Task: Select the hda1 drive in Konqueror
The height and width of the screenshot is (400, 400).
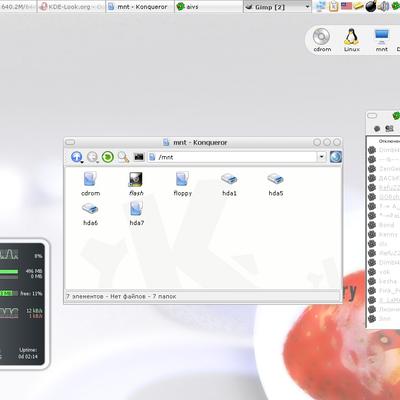Action: (x=229, y=184)
